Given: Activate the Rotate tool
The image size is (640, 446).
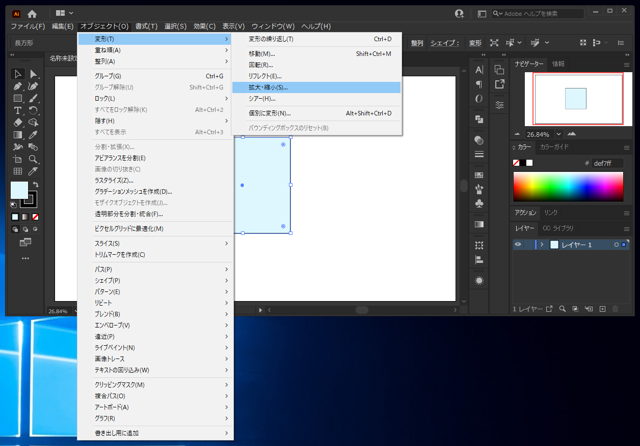Looking at the screenshot, I should (33, 111).
